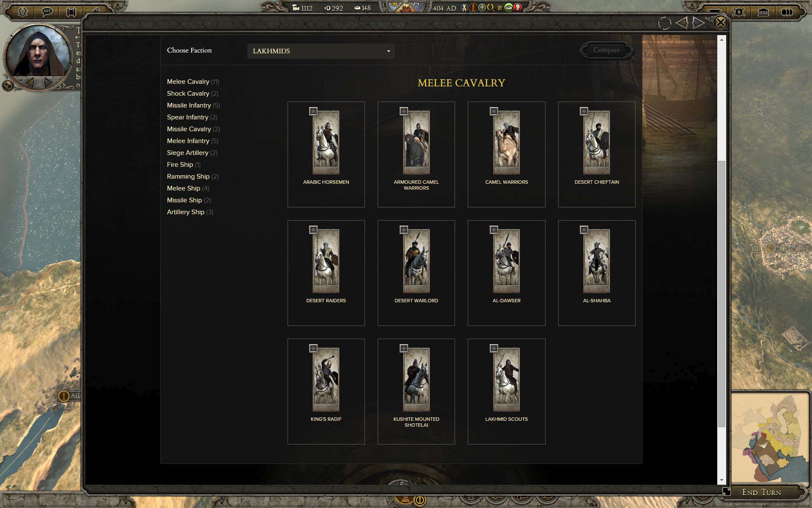
Task: Click the campaign minimap
Action: (769, 438)
